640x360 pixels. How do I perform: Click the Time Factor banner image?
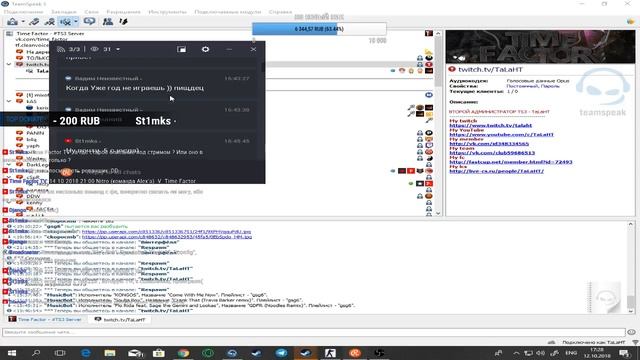pos(540,47)
